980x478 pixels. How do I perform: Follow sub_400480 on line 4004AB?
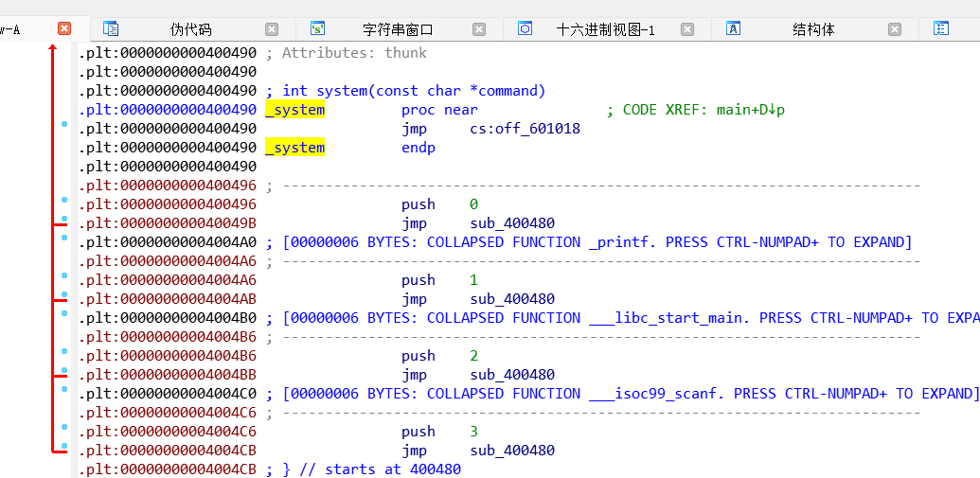[x=512, y=299]
